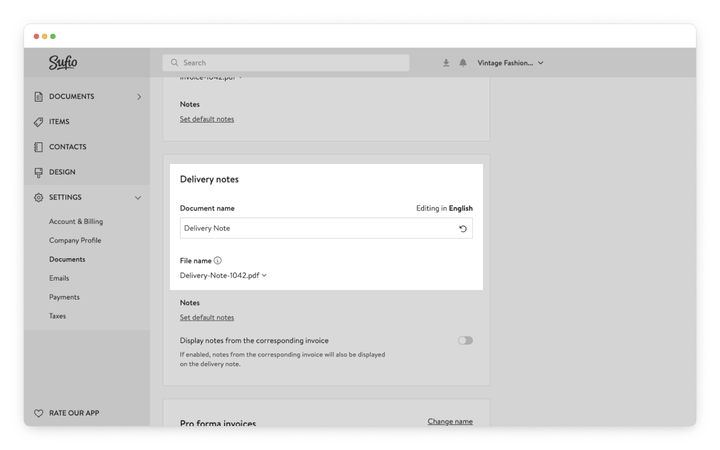Click the Items tag icon
This screenshot has height=450, width=720.
pos(39,122)
